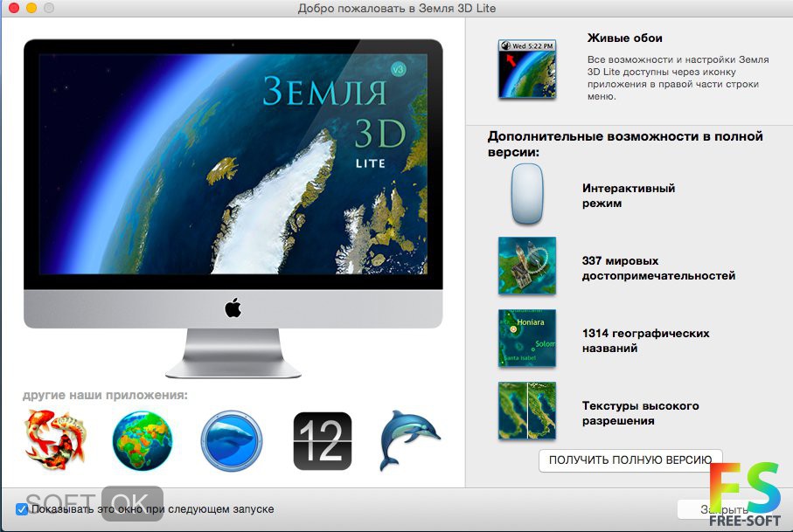Click the Honiara map icon for geographic names
The height and width of the screenshot is (532, 793).
(x=527, y=338)
